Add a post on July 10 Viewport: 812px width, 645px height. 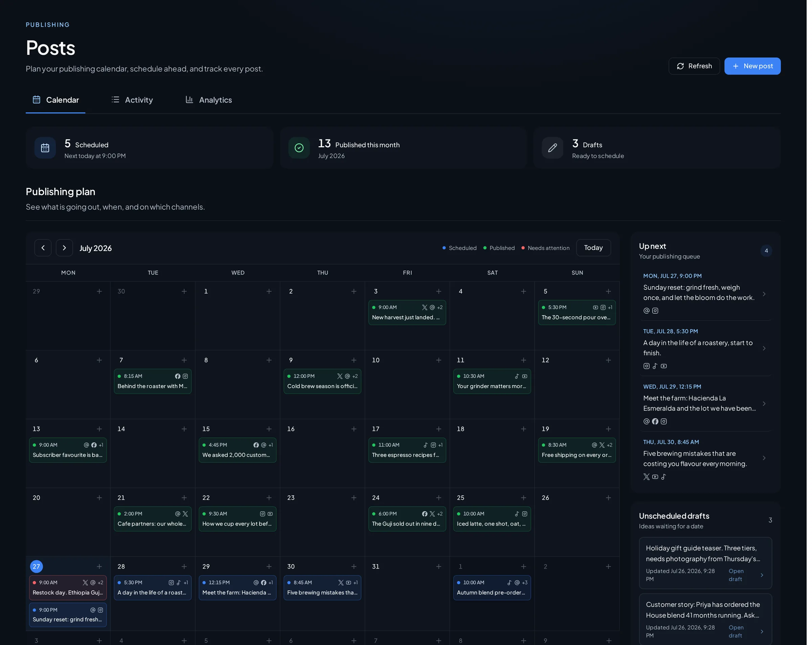coord(439,360)
